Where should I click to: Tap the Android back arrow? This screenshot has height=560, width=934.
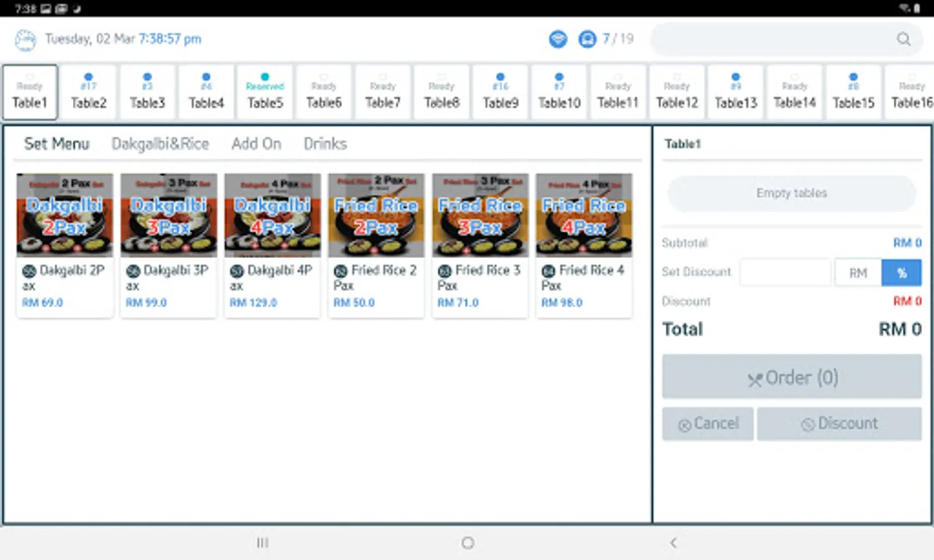pos(673,543)
